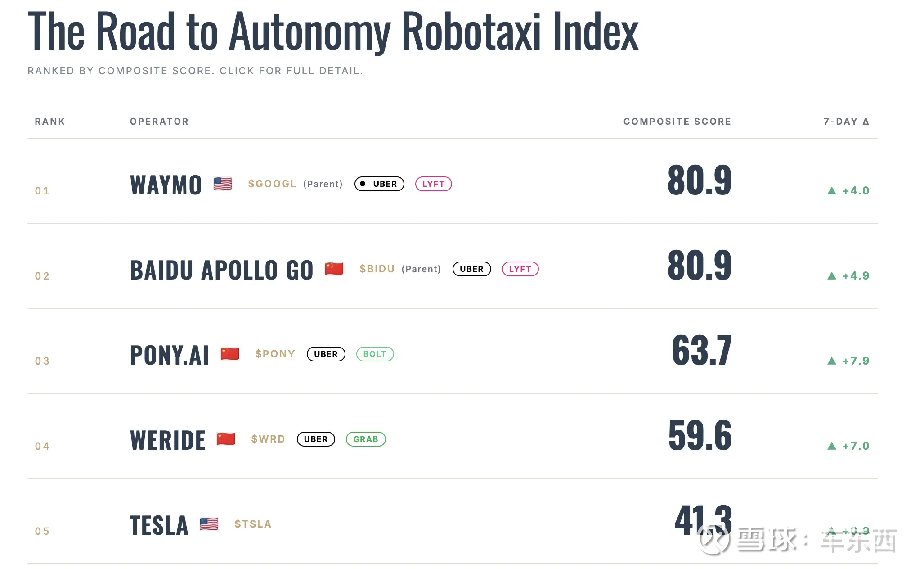This screenshot has height=569, width=924.
Task: Click the green up arrow in Waymo's 7-day delta
Action: point(832,191)
